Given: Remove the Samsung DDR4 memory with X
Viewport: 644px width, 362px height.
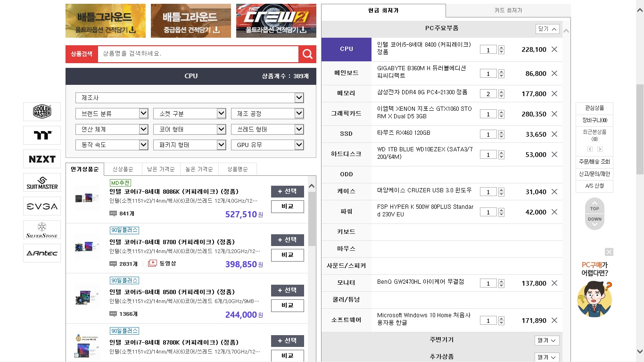Looking at the screenshot, I should pos(554,94).
